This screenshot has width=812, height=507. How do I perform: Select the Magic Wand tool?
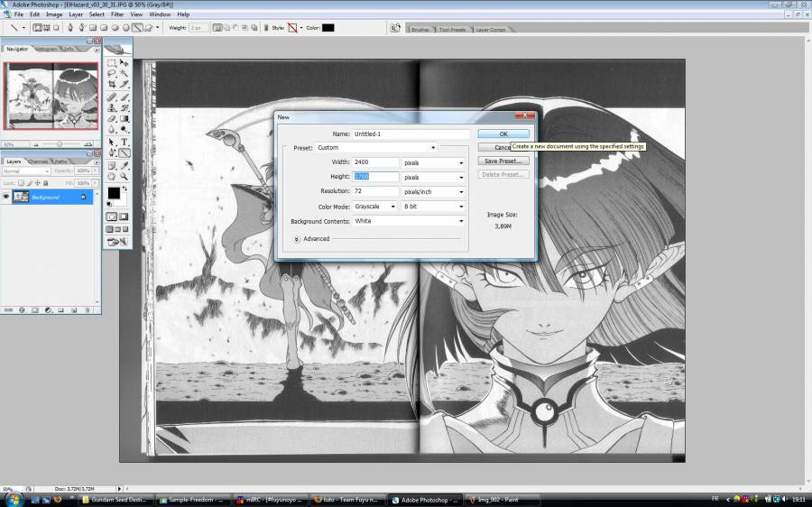coord(124,74)
